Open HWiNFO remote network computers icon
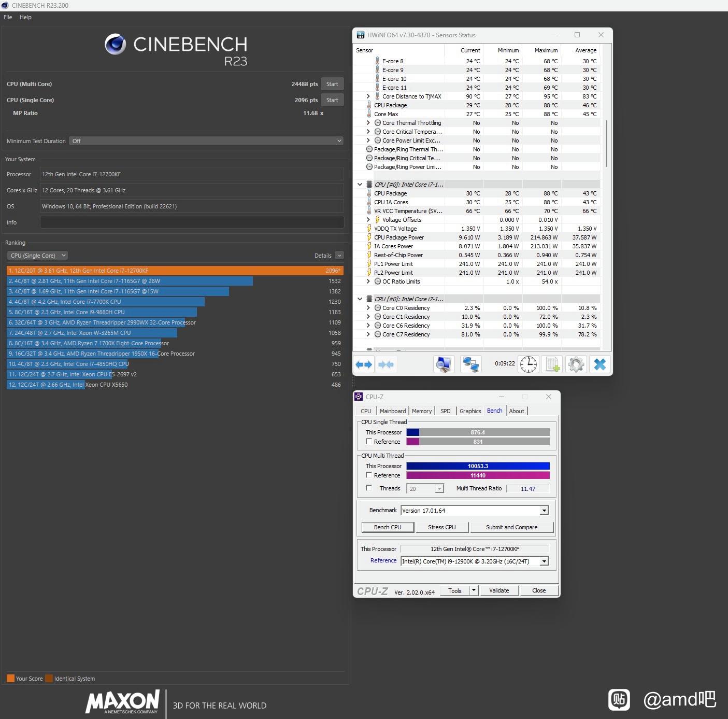Screen dimensions: 728x719 471,364
